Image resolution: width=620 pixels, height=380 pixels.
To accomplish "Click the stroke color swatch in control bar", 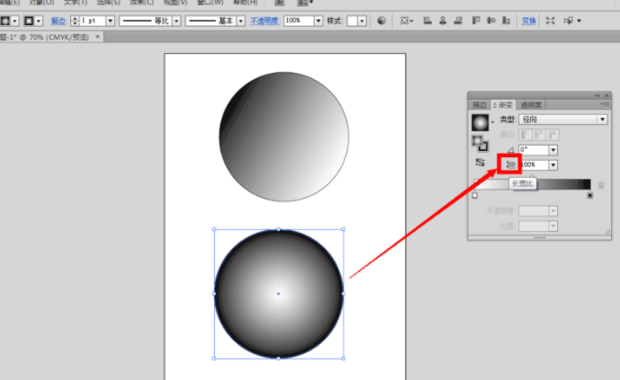I will [29, 21].
